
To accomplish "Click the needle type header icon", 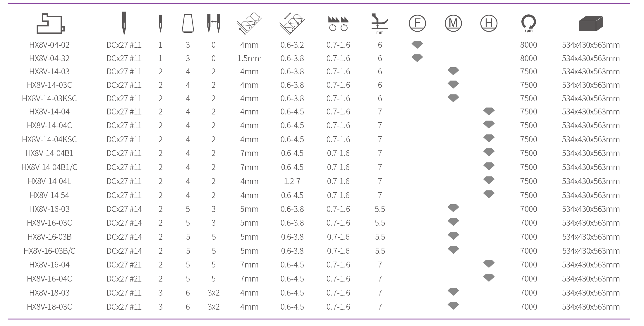I will pos(124,23).
